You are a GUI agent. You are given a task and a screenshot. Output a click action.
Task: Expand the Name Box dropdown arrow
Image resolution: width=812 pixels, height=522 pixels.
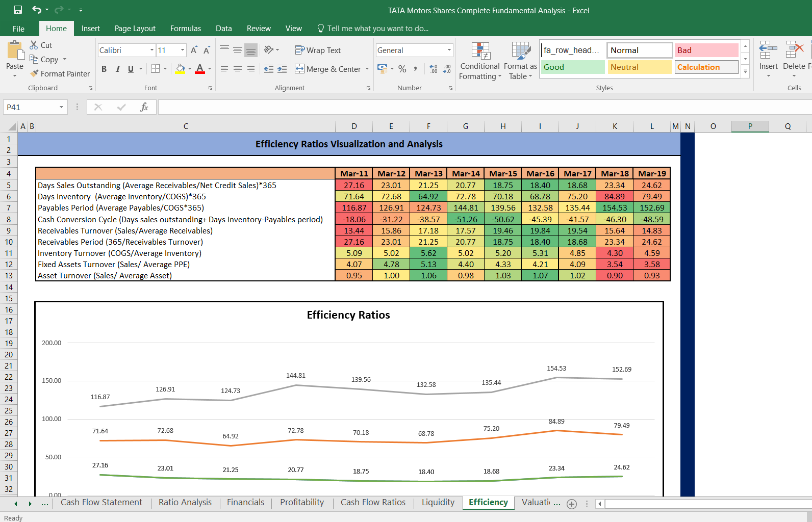[61, 107]
